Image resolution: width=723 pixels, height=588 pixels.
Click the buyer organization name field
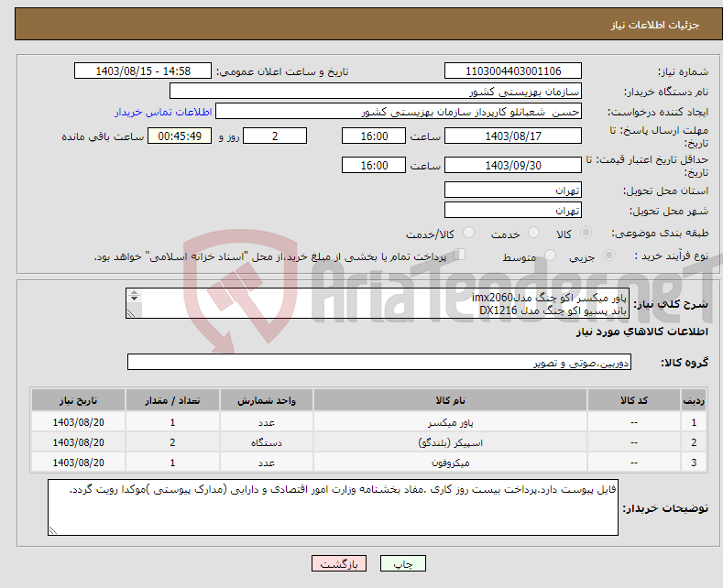376,92
